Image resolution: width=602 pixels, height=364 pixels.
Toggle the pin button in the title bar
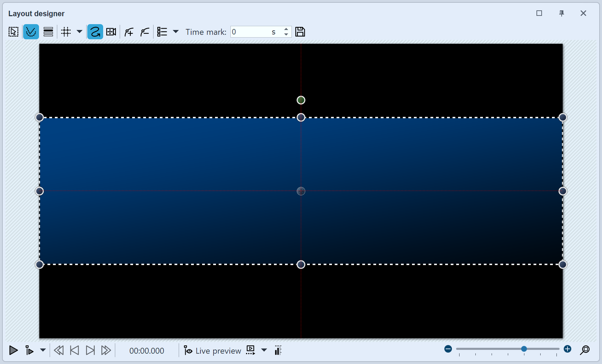pyautogui.click(x=561, y=13)
